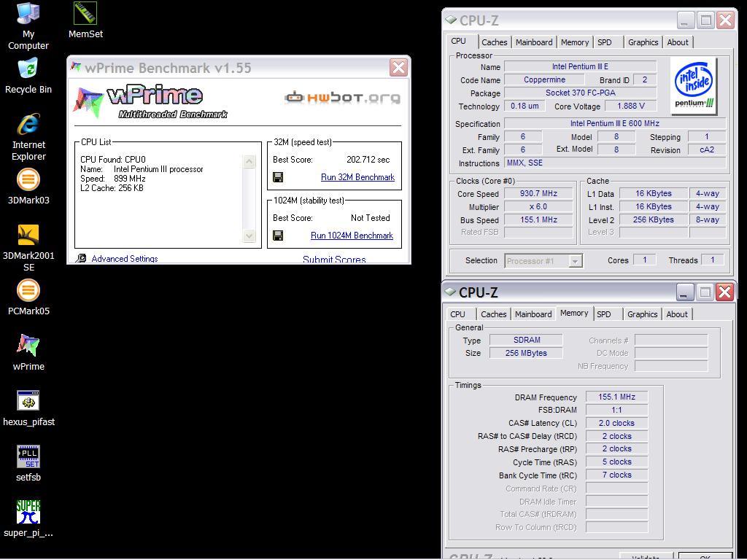Select the Recycle Bin icon
This screenshot has width=747, height=560.
[x=28, y=76]
